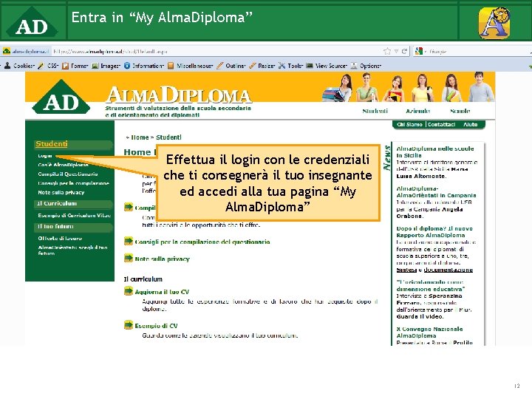Open AlmaOrièntati sidebar link

click(x=72, y=250)
